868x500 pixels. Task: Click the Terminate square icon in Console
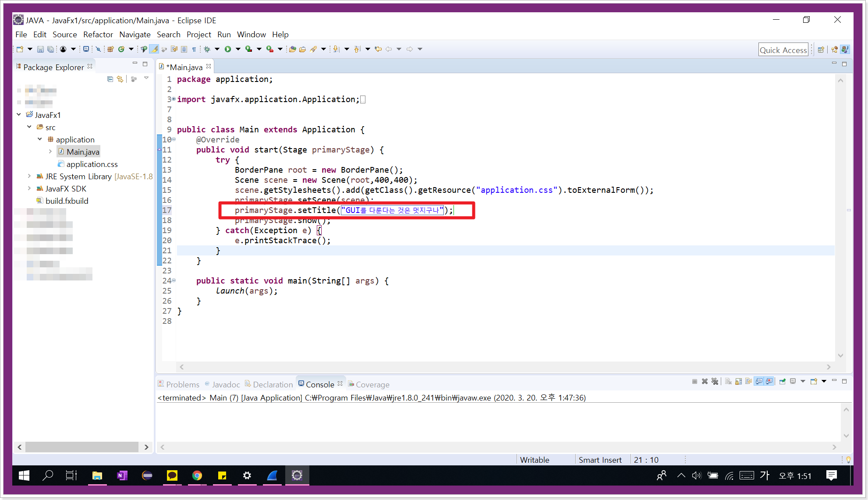(x=694, y=381)
